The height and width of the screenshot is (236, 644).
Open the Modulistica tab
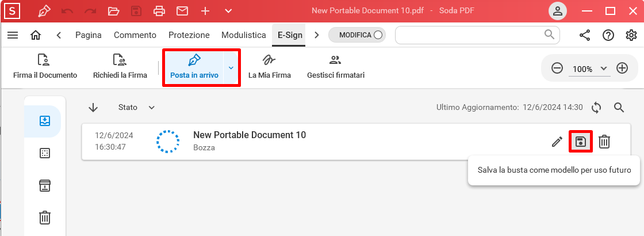tap(243, 35)
